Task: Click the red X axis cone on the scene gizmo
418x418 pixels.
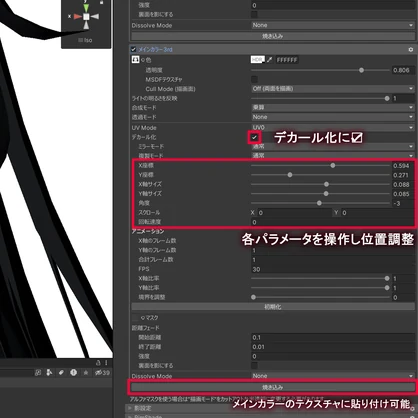Action: click(x=78, y=16)
